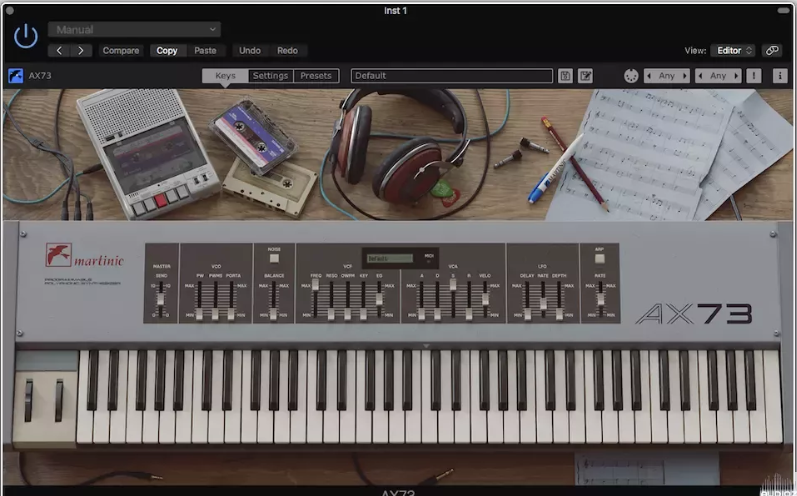The width and height of the screenshot is (797, 496).
Task: Open the View Editor dropdown
Action: 732,50
